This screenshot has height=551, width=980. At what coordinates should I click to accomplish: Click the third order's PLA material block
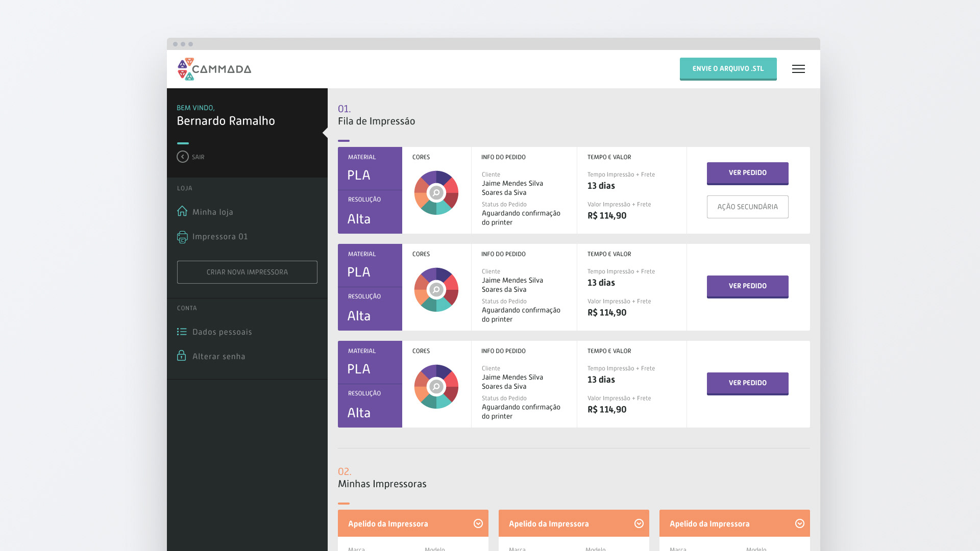pos(370,362)
